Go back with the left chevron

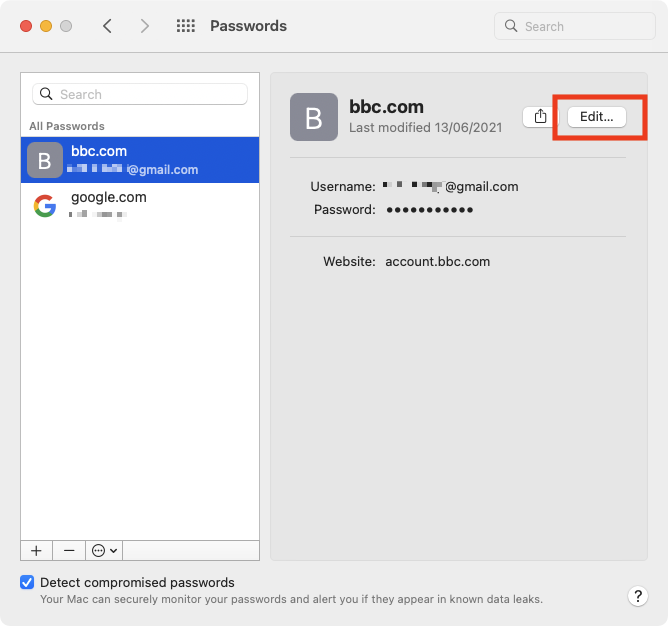107,26
